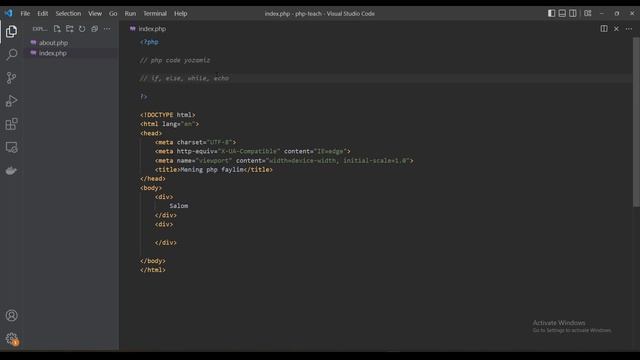Open the Run menu
Screen dimensions: 640x360
pyautogui.click(x=130, y=13)
